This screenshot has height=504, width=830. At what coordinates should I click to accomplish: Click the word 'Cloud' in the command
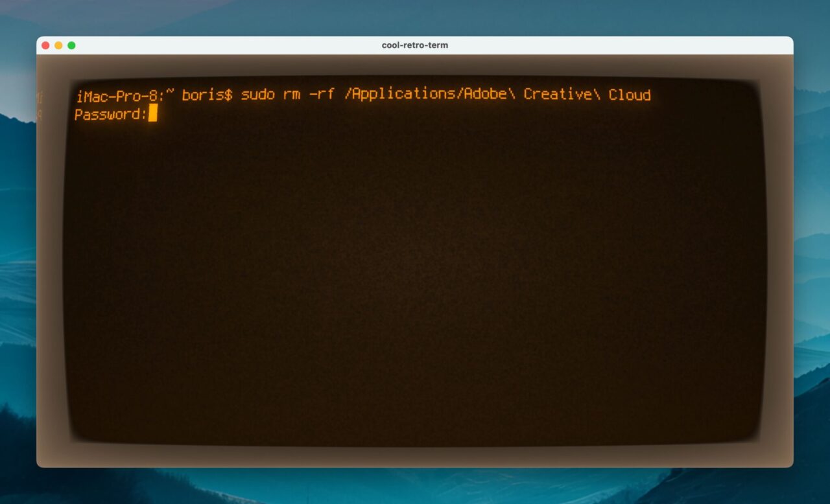[629, 95]
